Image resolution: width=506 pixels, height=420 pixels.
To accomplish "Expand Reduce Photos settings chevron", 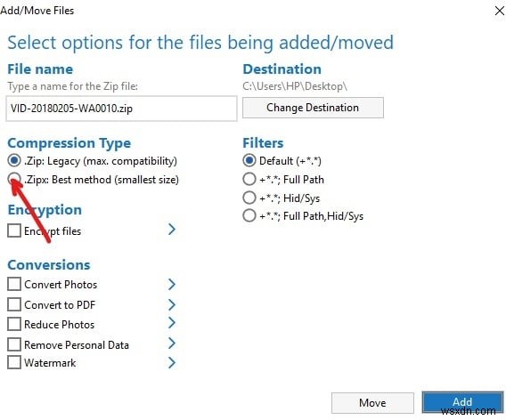I will (x=172, y=323).
